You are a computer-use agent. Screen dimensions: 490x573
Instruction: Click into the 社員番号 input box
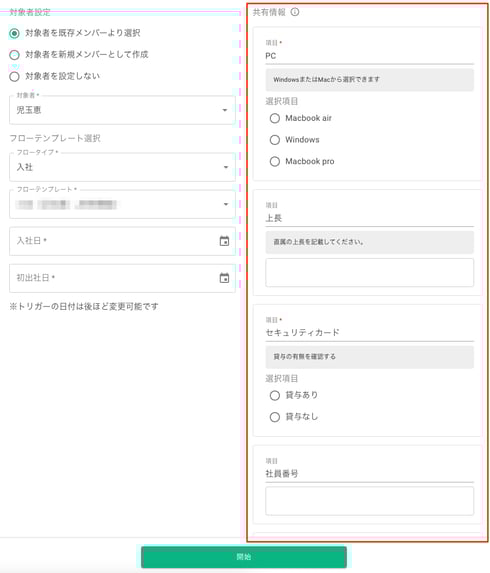click(x=369, y=501)
